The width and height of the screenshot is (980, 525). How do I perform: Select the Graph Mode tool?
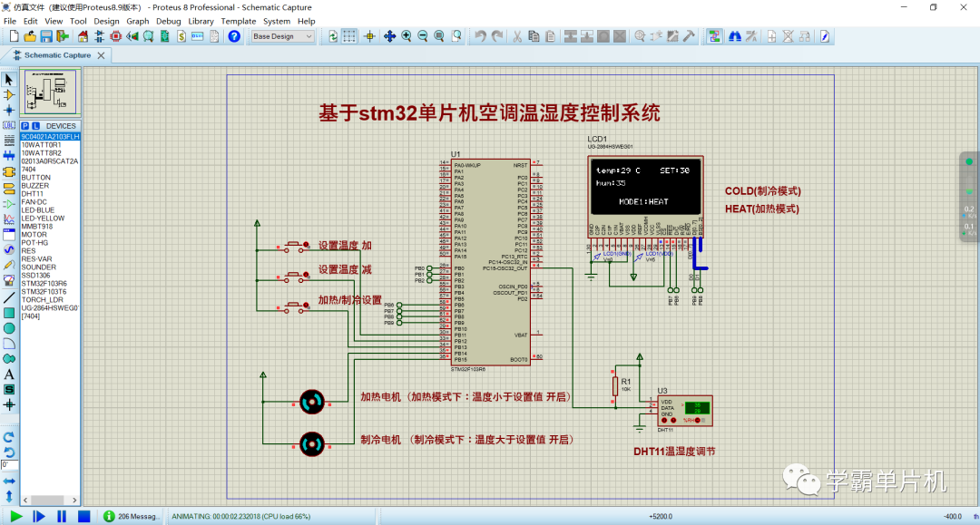click(x=9, y=219)
